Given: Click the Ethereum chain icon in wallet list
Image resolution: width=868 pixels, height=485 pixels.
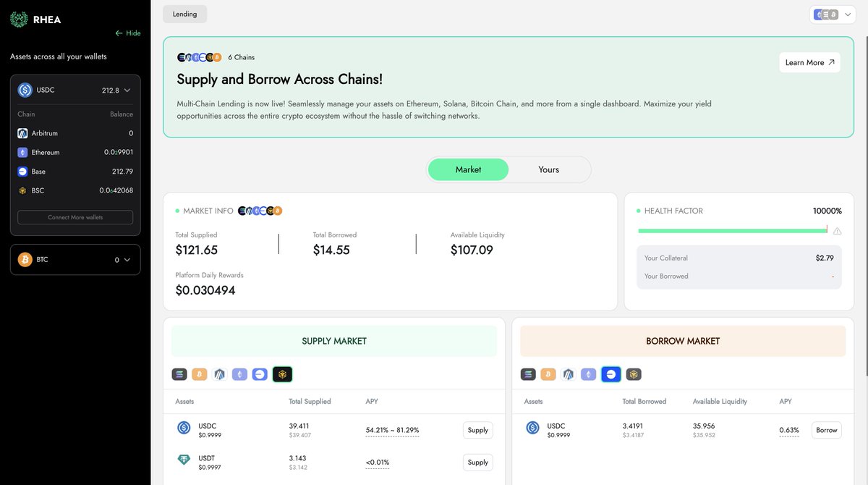Looking at the screenshot, I should pyautogui.click(x=22, y=153).
